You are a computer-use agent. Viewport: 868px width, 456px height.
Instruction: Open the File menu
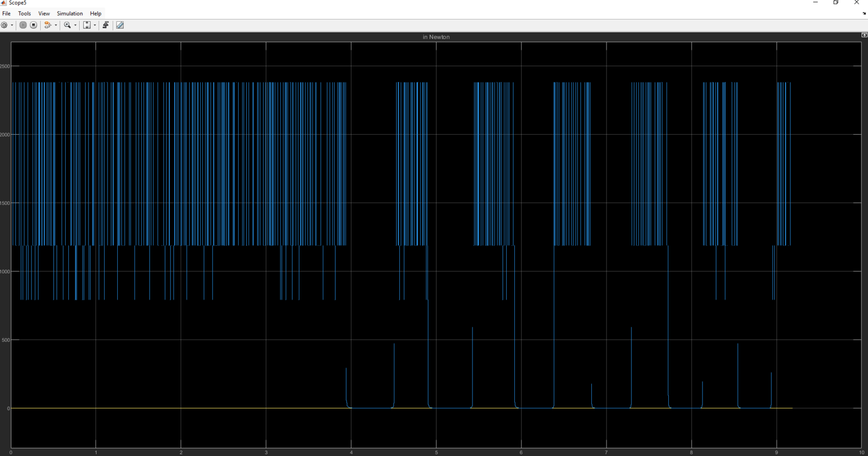7,14
